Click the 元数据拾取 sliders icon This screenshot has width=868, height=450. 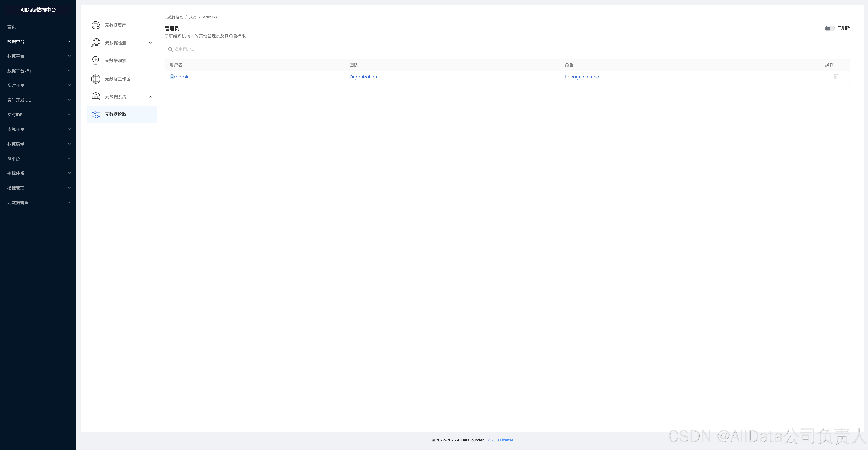(x=96, y=114)
